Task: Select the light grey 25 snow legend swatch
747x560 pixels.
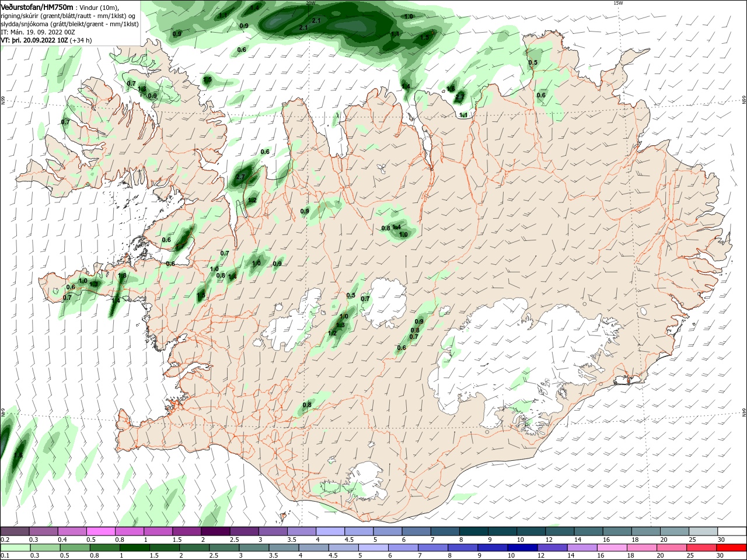Action: (x=703, y=531)
